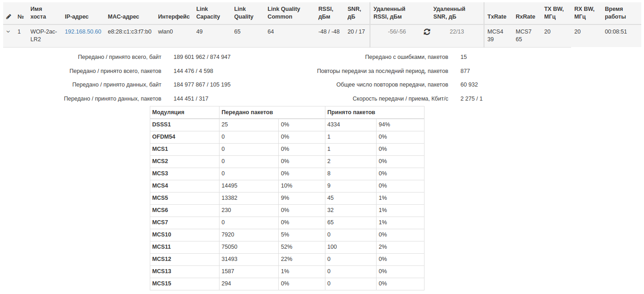Click the pencil edit icon in header
The width and height of the screenshot is (644, 294).
[x=9, y=17]
